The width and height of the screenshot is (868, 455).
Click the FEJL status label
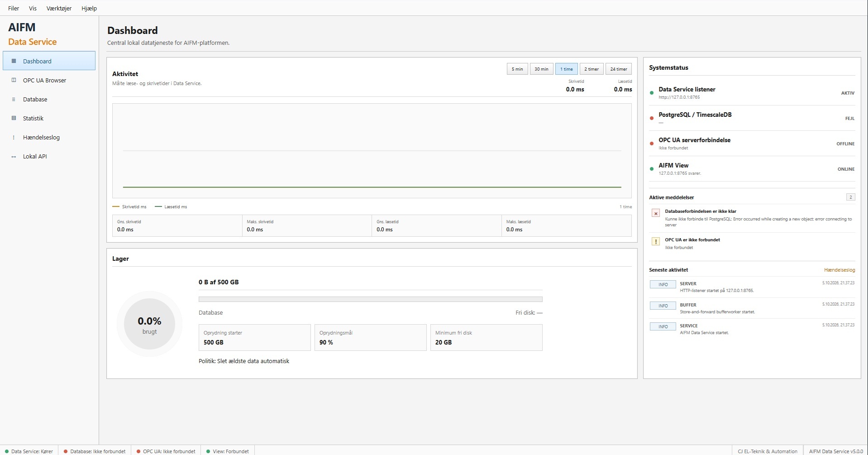click(849, 118)
